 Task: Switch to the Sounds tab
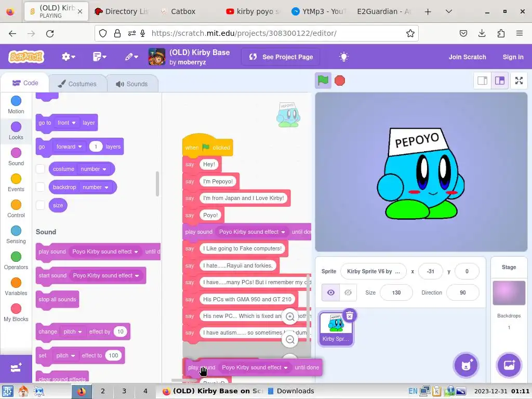pos(132,84)
